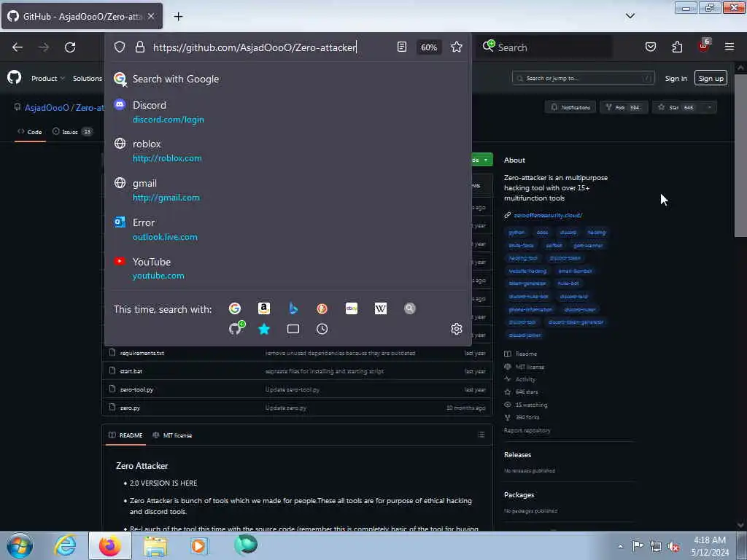This screenshot has height=560, width=747.
Task: Select the outlook.live.com Error suggestion
Action: click(287, 230)
